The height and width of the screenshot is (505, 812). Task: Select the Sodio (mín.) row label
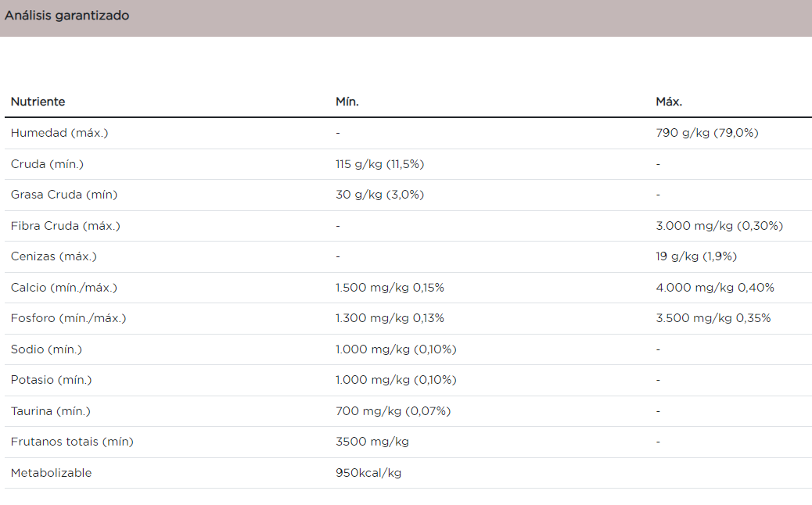point(46,349)
